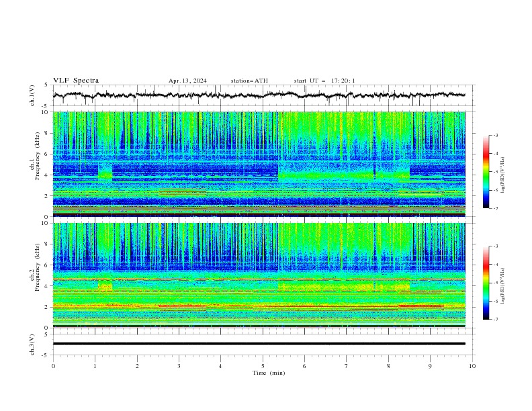The height and width of the screenshot is (411, 532).
Task: Click the ch.2 spectrogram panel
Action: [x=259, y=275]
